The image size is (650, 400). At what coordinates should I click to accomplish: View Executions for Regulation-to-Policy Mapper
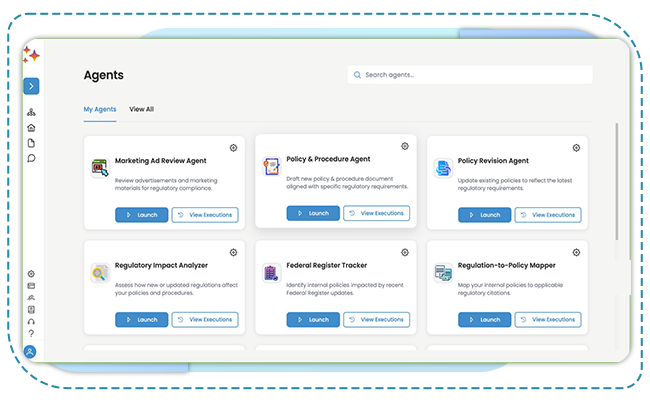[x=548, y=320]
